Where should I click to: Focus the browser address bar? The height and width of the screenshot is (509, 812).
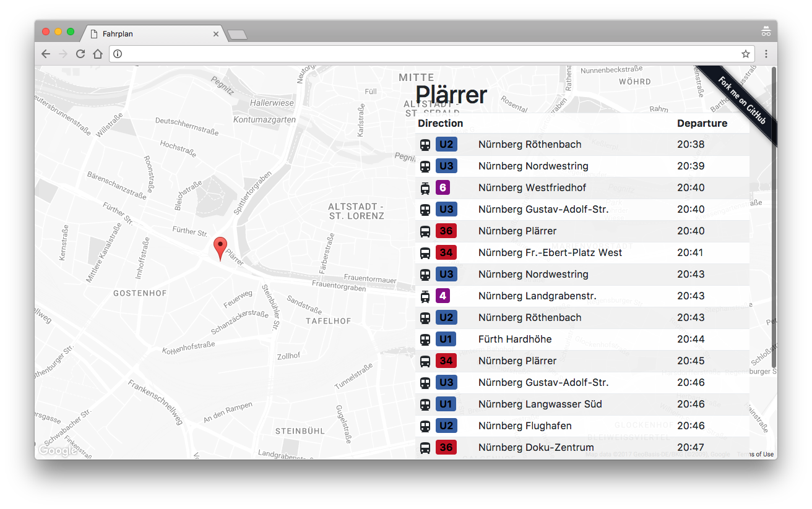pos(431,54)
